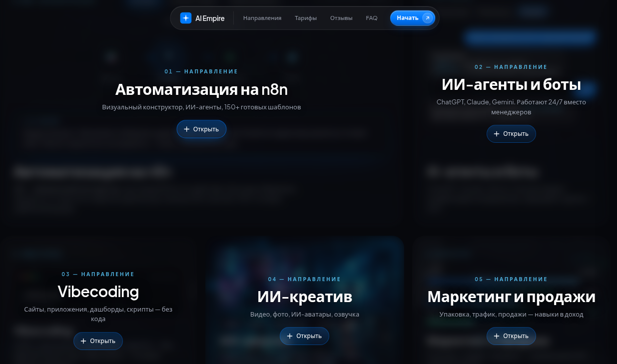Click plus icon on ИИ-агенты и боты card
617x364 pixels.
click(497, 134)
